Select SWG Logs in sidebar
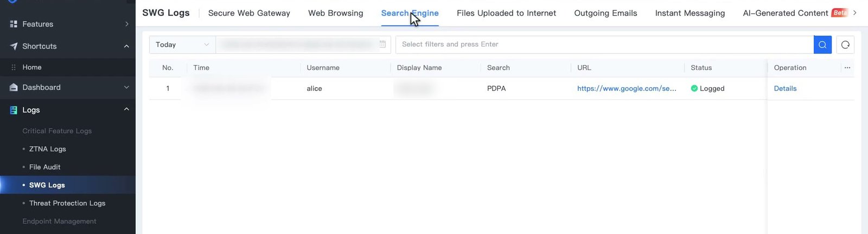This screenshot has width=868, height=234. [47, 185]
